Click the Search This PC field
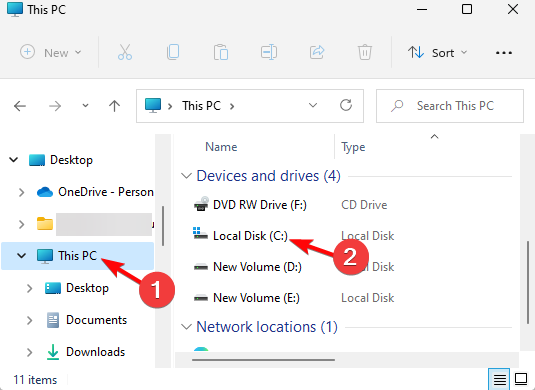Screen dimensions: 535x390 [x=450, y=106]
